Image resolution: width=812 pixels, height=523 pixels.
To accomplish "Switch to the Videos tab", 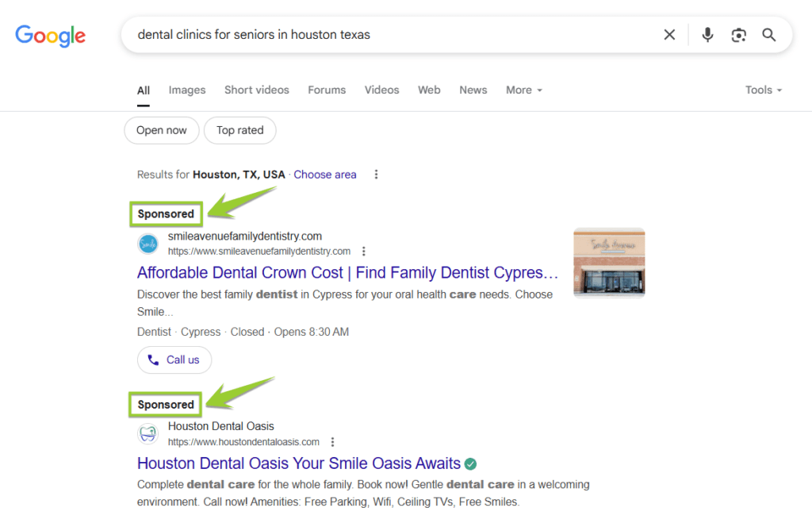I will click(381, 90).
